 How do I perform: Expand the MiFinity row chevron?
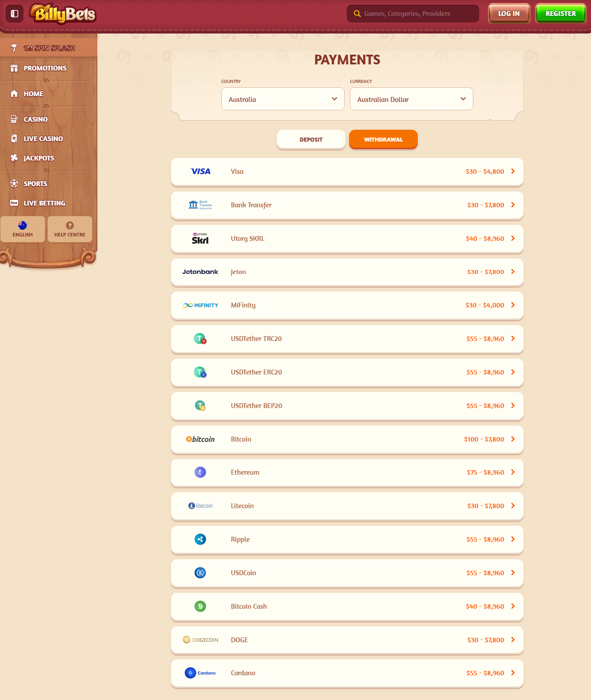[x=513, y=305]
